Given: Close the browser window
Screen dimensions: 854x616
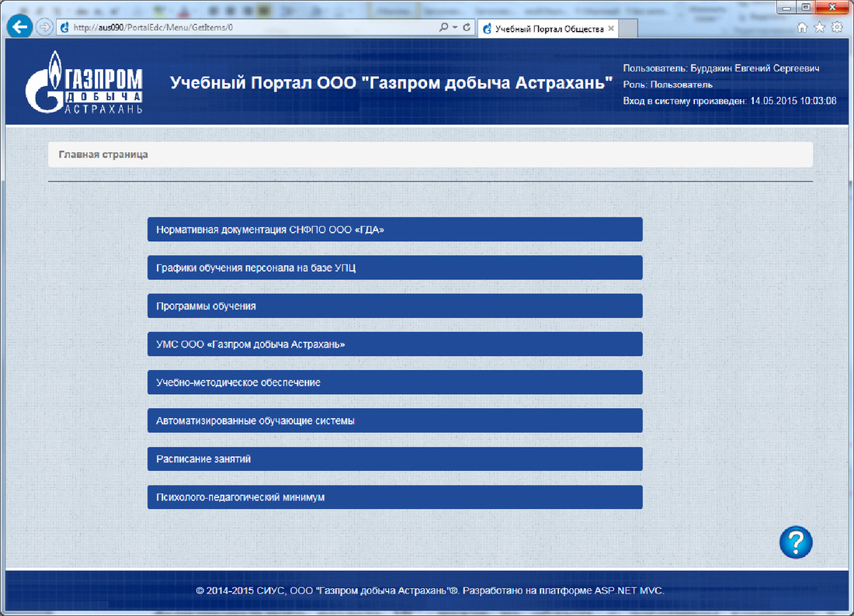Looking at the screenshot, I should (x=831, y=8).
